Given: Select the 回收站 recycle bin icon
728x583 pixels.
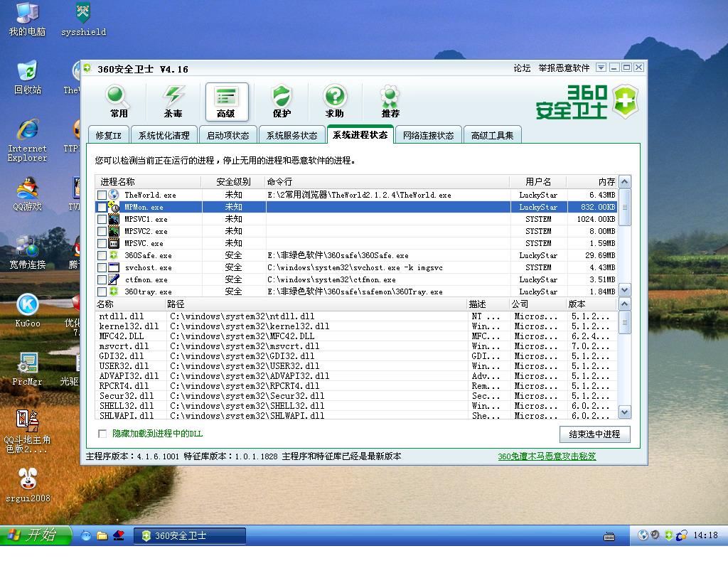Looking at the screenshot, I should coord(28,77).
